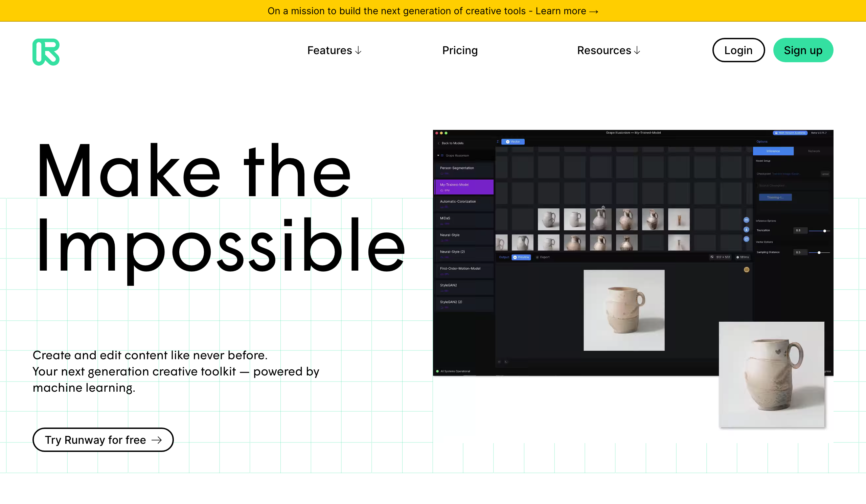Switch output mode to Export

click(543, 257)
